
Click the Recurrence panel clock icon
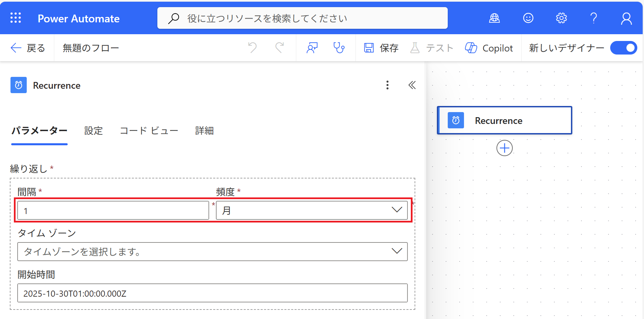[19, 85]
